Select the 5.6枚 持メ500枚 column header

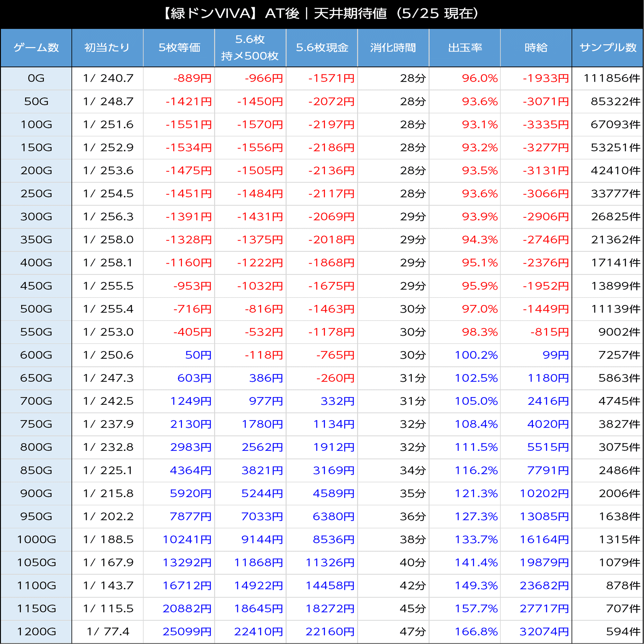coord(250,48)
